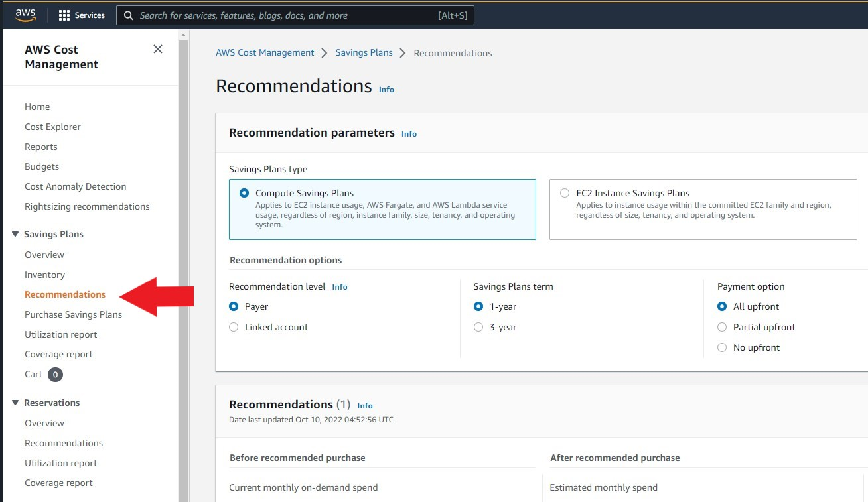Focus the services search field
The image size is (868, 502).
pos(295,15)
